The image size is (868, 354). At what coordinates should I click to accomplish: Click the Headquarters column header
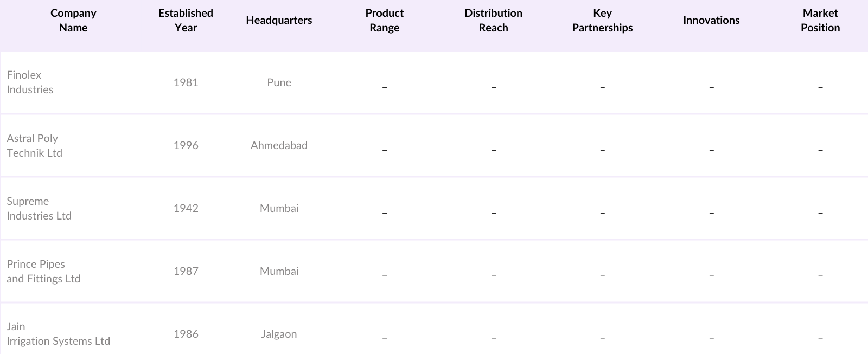[x=279, y=21]
